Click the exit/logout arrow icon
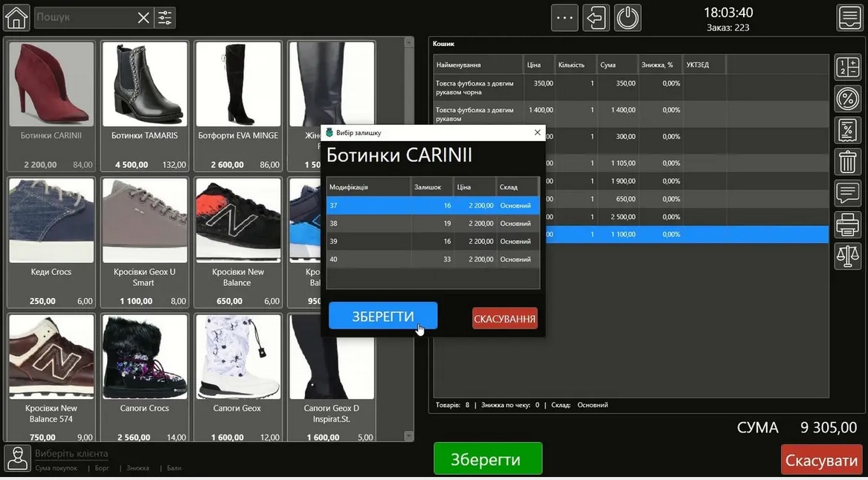The image size is (868, 480). click(x=596, y=18)
